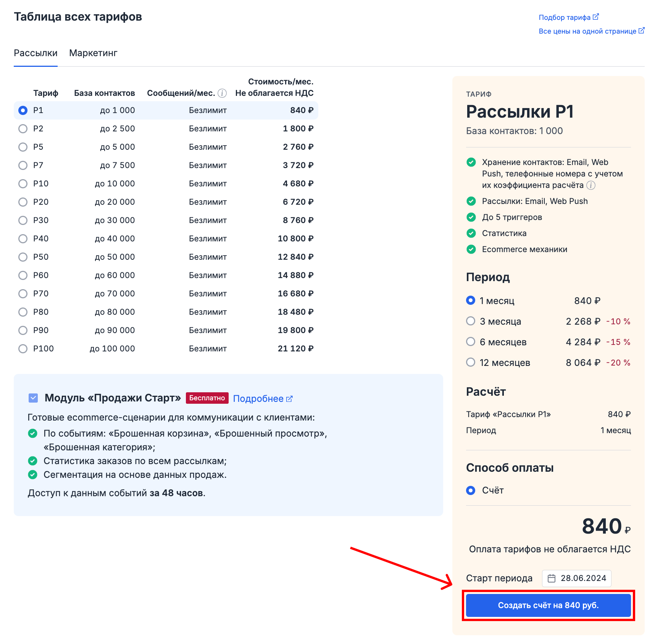Choose the 3 месяца period option
The width and height of the screenshot is (655, 644).
pyautogui.click(x=471, y=321)
